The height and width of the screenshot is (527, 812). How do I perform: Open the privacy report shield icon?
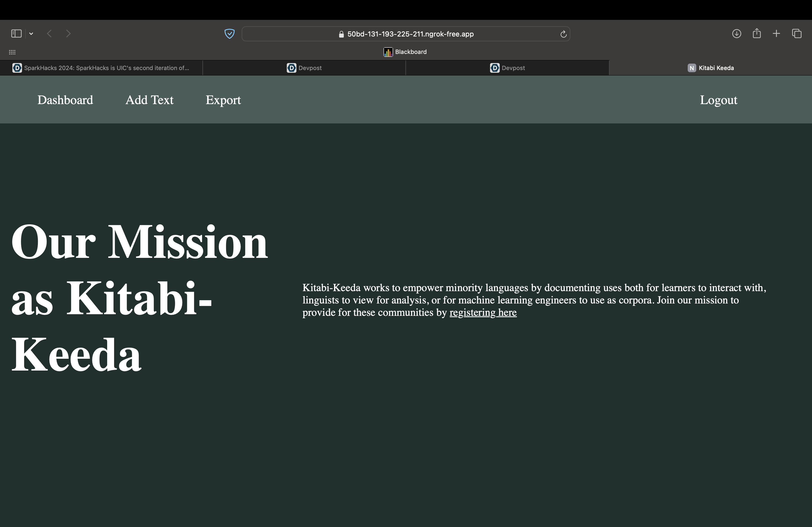click(x=229, y=34)
